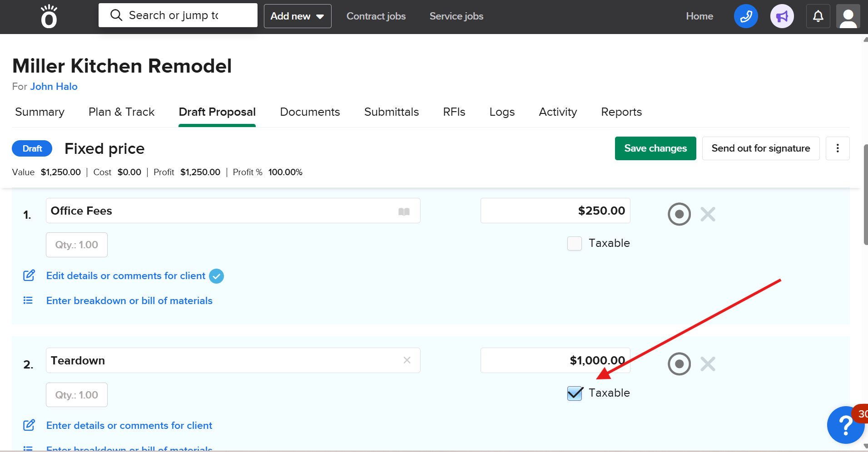Click the app logo in top left

click(x=49, y=16)
